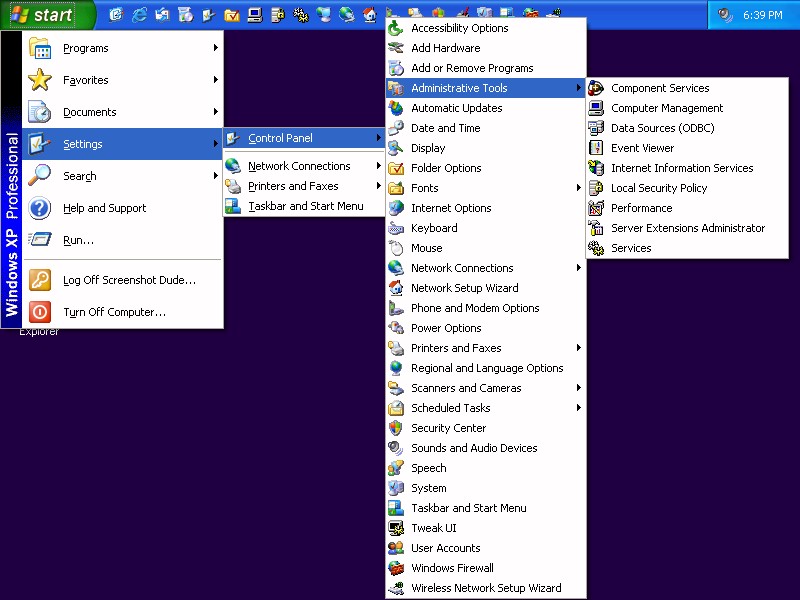Click the Windows Firewall icon
800x600 pixels.
[395, 568]
